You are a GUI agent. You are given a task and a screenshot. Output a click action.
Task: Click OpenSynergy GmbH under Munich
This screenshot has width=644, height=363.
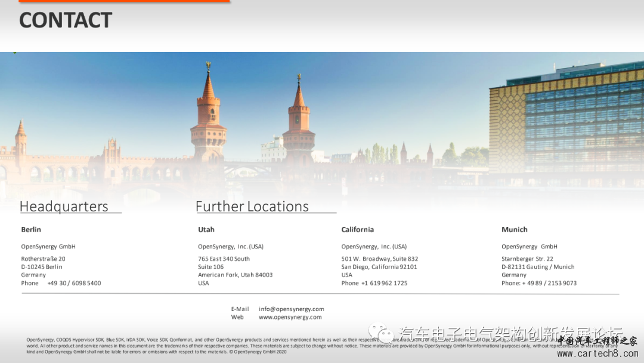[x=530, y=247]
